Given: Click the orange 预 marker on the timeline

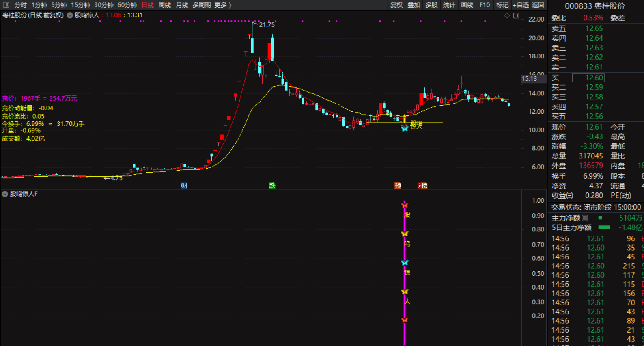Looking at the screenshot, I should point(398,186).
